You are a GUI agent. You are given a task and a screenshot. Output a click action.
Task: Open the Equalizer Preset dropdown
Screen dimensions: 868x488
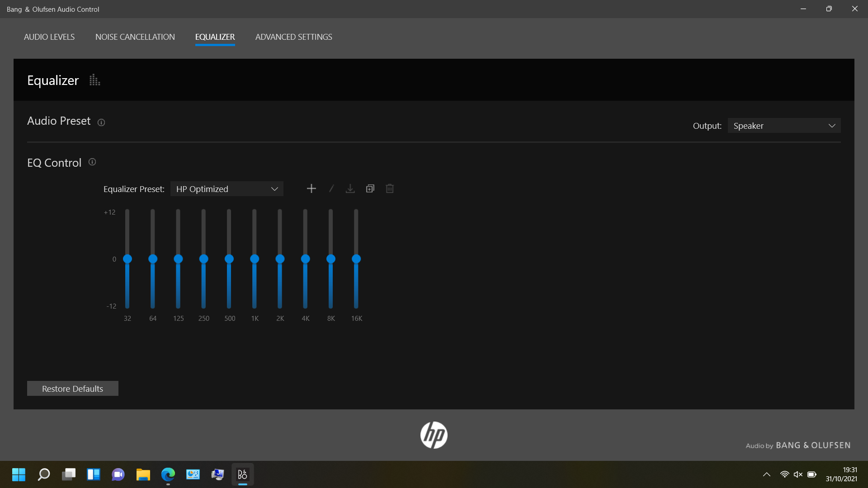(226, 189)
